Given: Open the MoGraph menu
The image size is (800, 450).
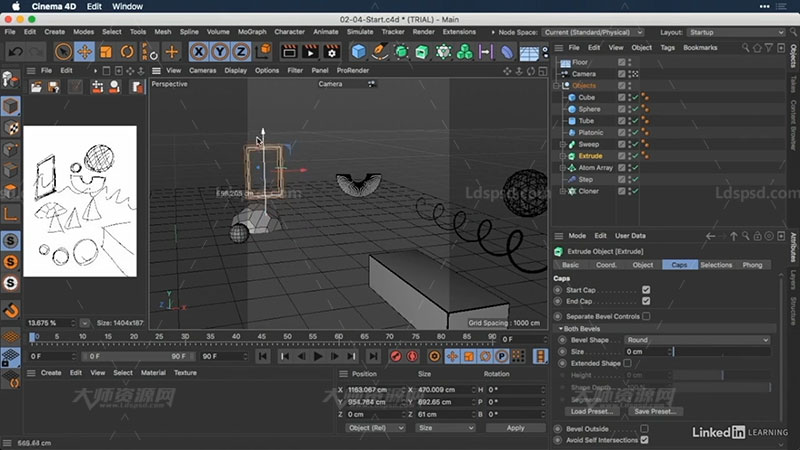Looking at the screenshot, I should [254, 31].
